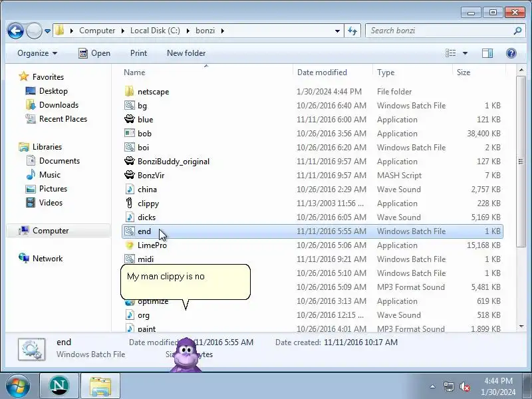
Task: Expand the arrow after Computer in breadcrumb
Action: tap(122, 31)
